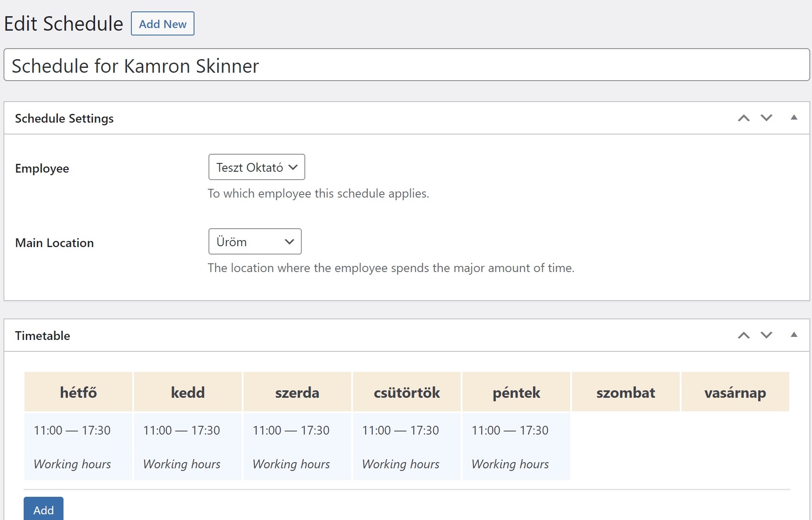Collapse the Timetable panel
This screenshot has height=520, width=812.
794,335
